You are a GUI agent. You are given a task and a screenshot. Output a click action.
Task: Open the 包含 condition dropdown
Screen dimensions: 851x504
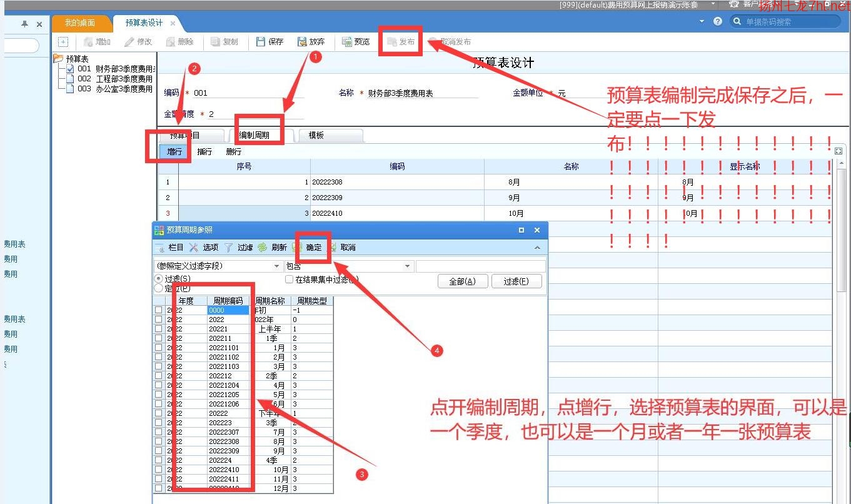[x=408, y=266]
